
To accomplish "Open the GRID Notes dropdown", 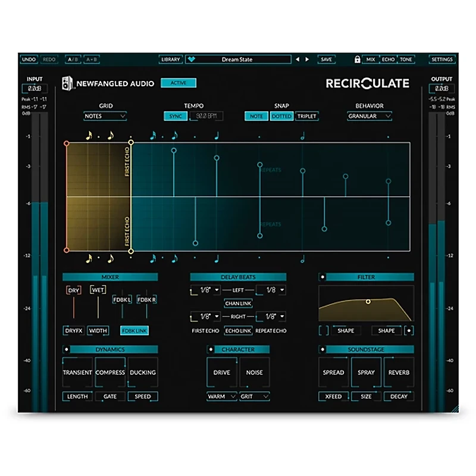I will (x=105, y=116).
